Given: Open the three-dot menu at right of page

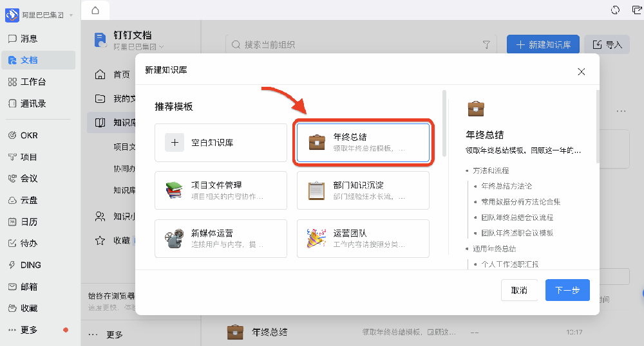Looking at the screenshot, I should point(621,111).
